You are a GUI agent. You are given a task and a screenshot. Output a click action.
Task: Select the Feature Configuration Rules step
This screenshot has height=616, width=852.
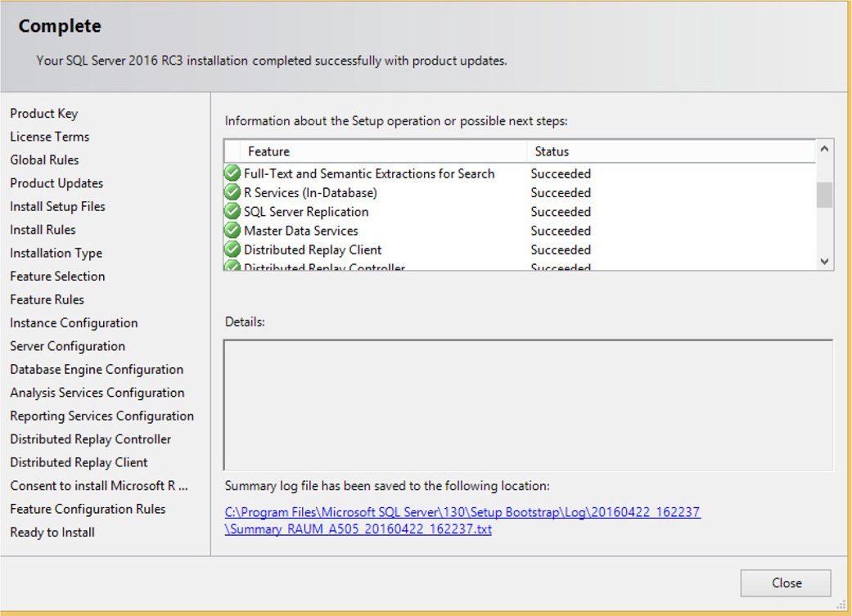pos(88,509)
